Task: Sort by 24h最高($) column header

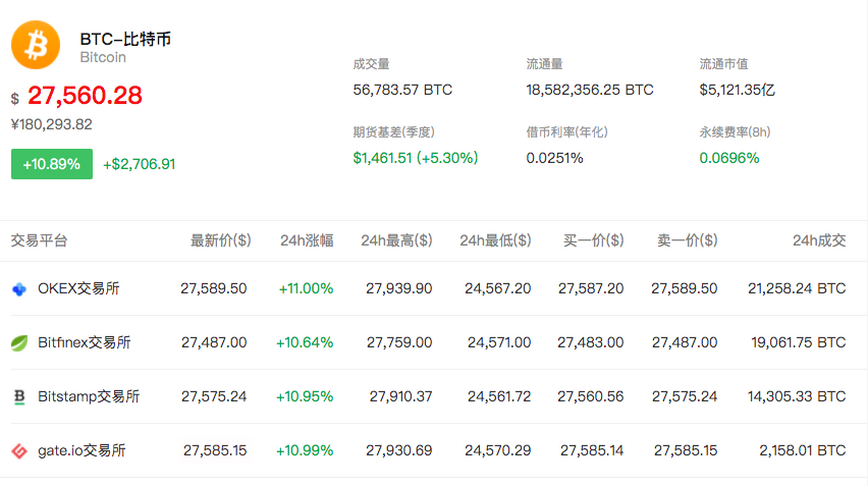Action: [x=396, y=241]
